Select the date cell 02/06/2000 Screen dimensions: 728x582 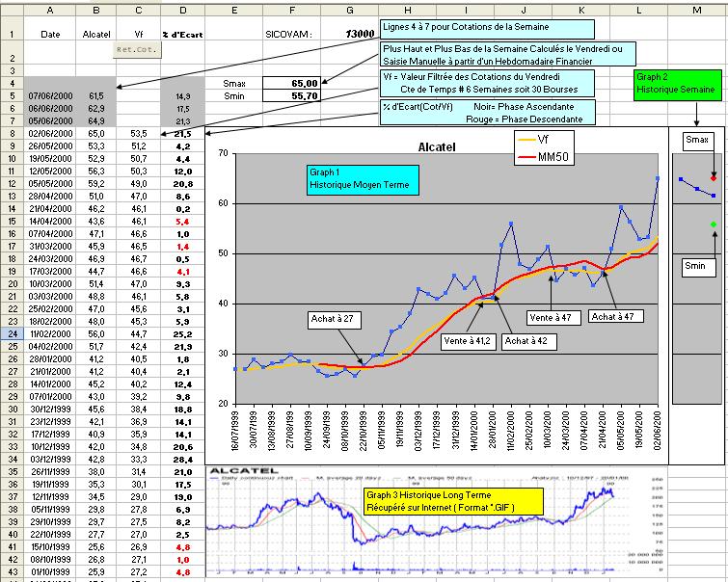click(x=50, y=133)
